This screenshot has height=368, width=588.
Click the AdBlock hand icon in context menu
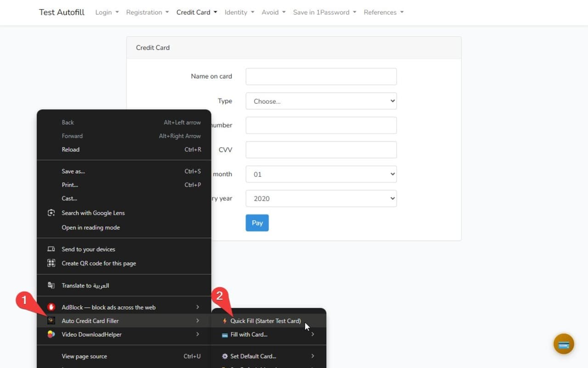(x=51, y=307)
